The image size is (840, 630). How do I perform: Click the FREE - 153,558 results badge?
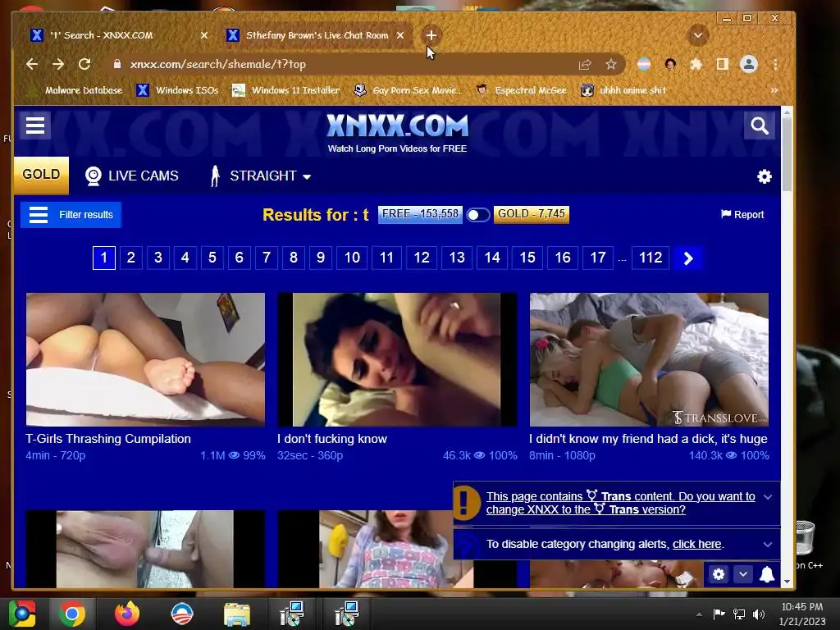[420, 214]
